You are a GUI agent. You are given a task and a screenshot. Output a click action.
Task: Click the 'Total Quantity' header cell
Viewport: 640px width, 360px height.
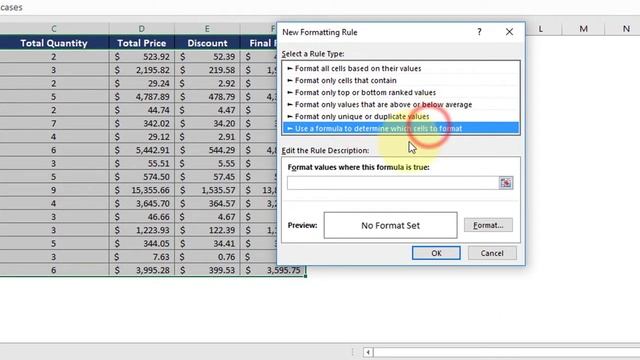(54, 43)
